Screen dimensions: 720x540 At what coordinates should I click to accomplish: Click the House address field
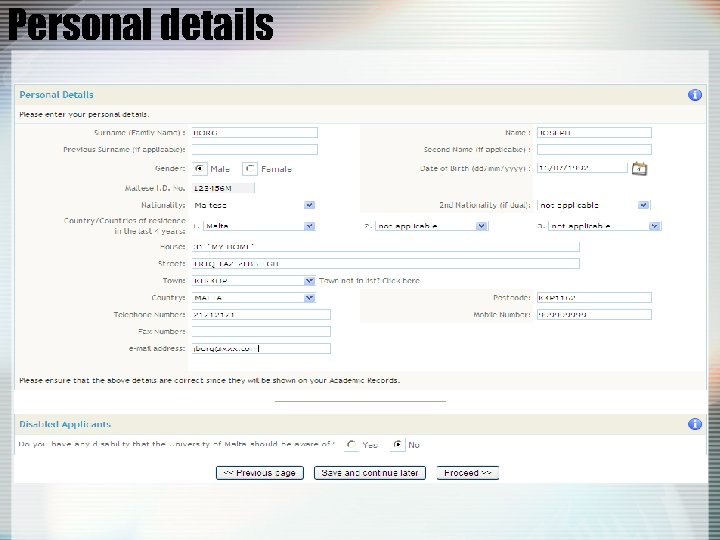tap(385, 247)
